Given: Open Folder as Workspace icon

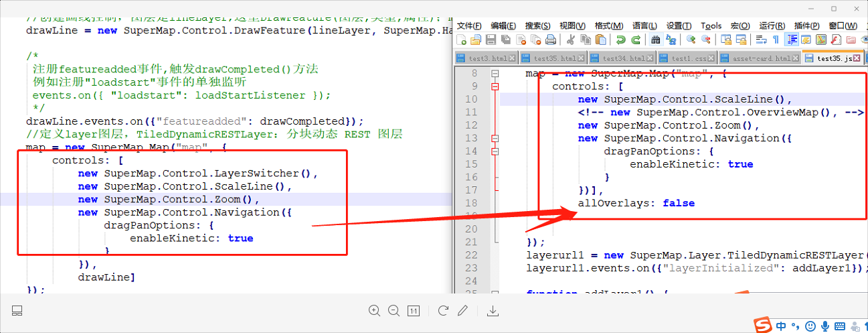Looking at the screenshot, I should 851,40.
